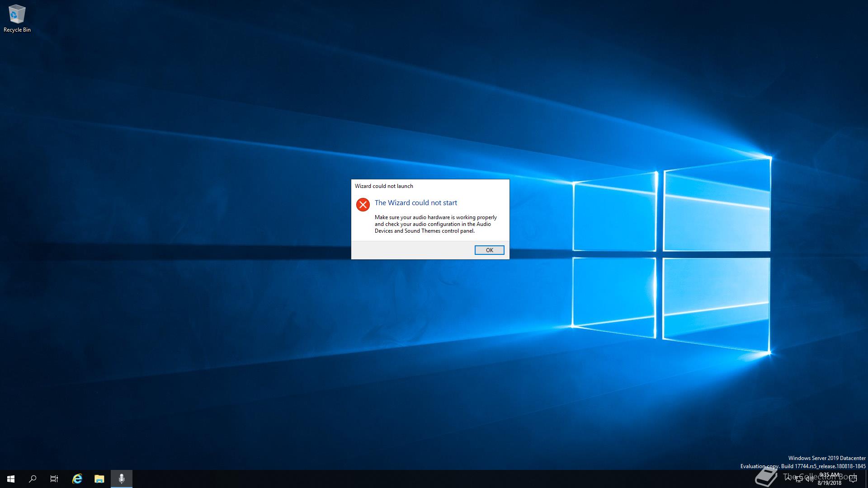Screen dimensions: 868x488
Task: Open the volume speaker tray icon
Action: (810, 479)
